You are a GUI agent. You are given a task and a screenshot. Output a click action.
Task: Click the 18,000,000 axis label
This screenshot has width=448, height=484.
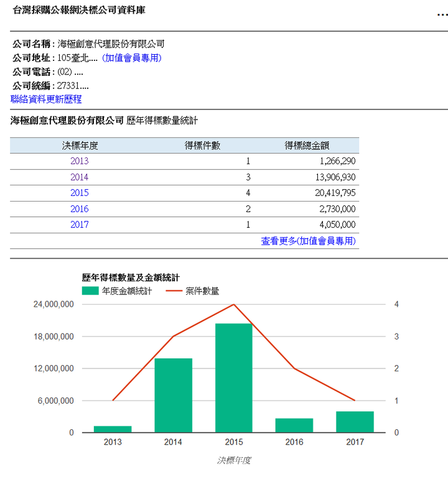tap(54, 337)
